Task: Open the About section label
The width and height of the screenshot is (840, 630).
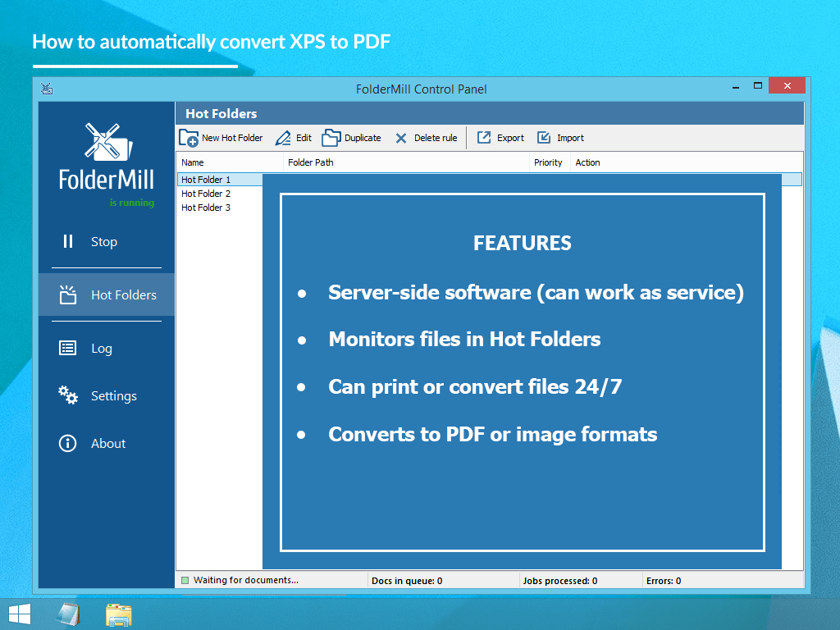Action: [x=108, y=443]
